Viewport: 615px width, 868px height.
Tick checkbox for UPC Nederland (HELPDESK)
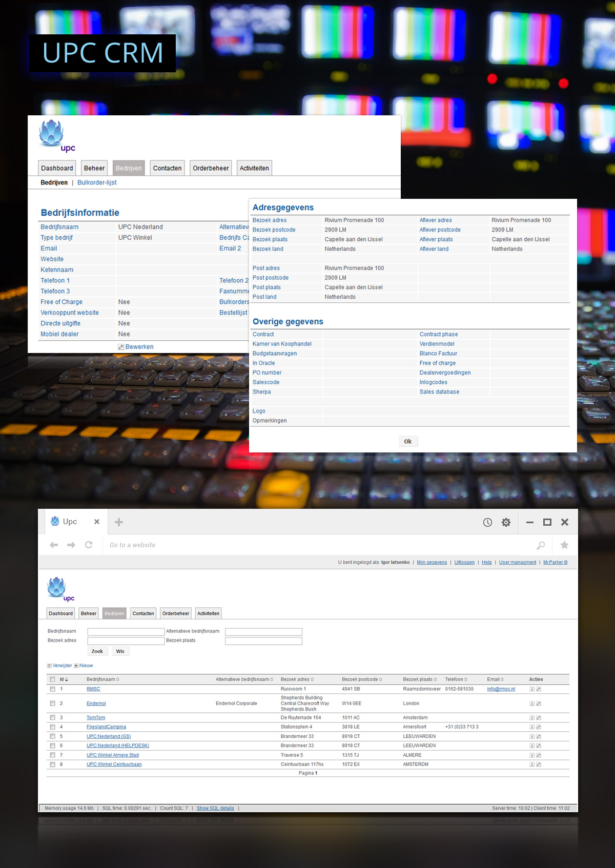point(52,746)
